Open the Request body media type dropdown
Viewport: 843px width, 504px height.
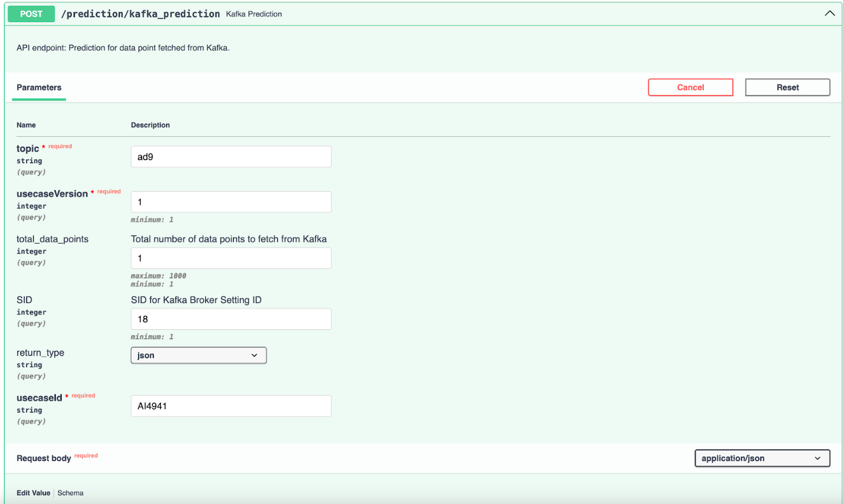tap(761, 458)
